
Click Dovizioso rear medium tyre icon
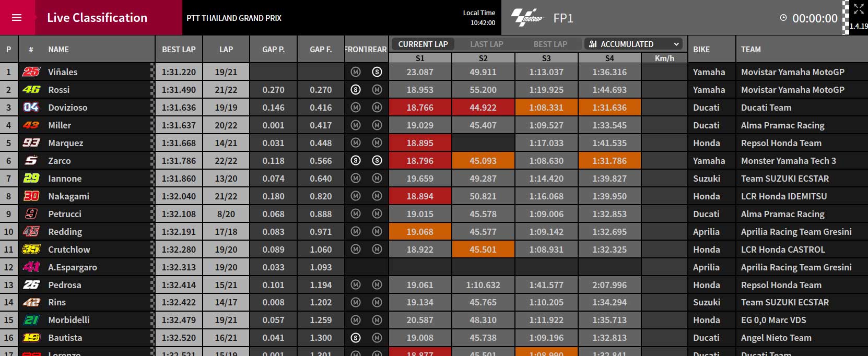[x=377, y=108]
